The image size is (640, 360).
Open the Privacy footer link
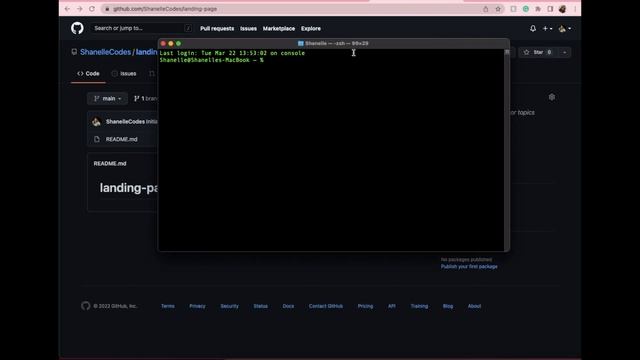198,306
